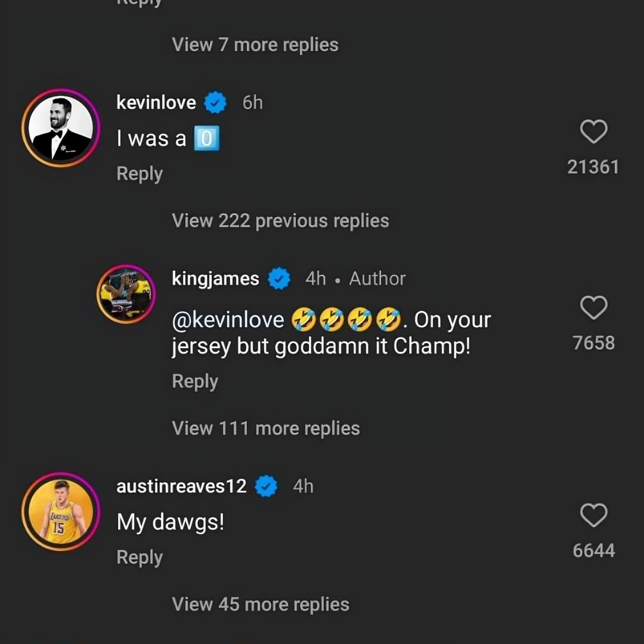Tap the blue zero keycap emoji
This screenshot has width=644, height=644.
[x=207, y=139]
